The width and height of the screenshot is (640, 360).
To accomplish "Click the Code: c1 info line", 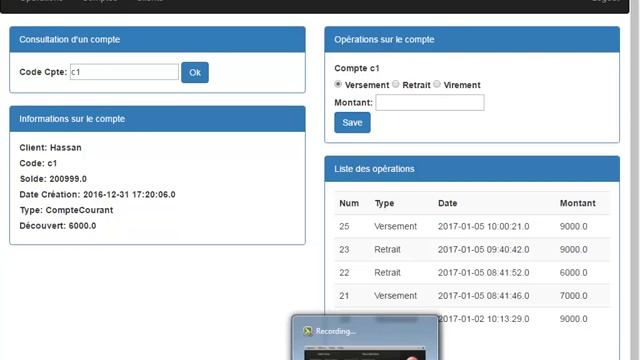I will [38, 163].
